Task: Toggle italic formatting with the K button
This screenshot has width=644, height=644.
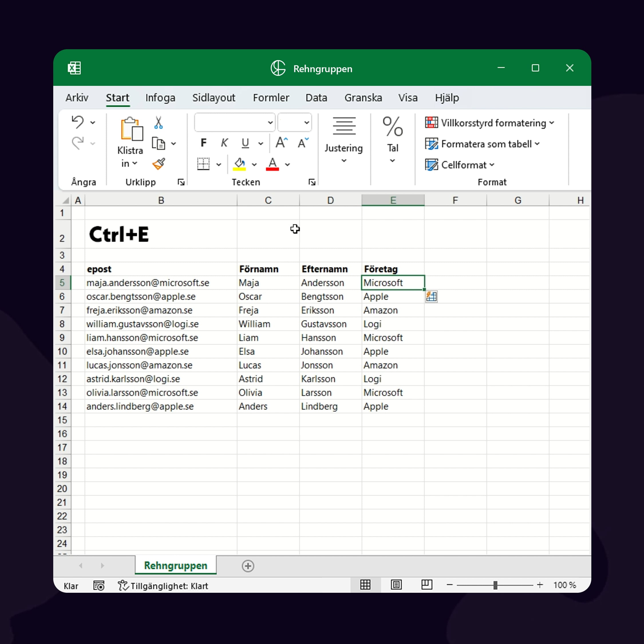Action: (224, 143)
